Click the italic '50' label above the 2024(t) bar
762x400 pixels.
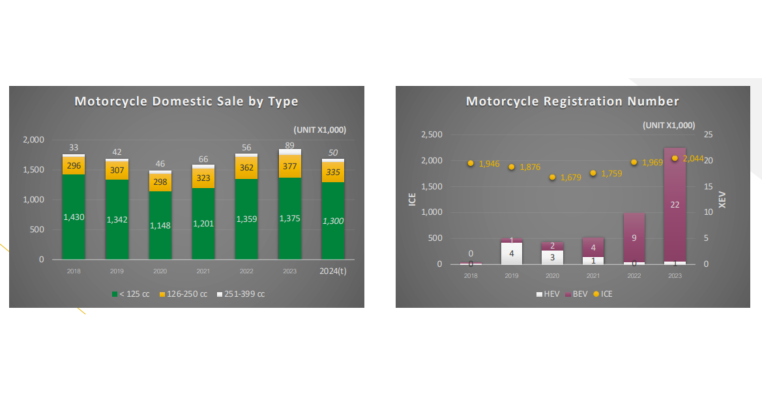333,153
